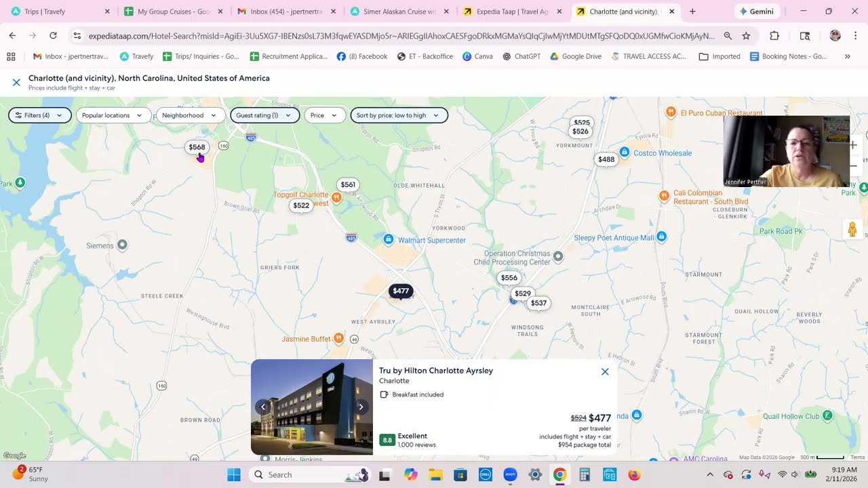Open the ET - Backoffice bookmark
This screenshot has height=488, width=868.
click(x=425, y=56)
